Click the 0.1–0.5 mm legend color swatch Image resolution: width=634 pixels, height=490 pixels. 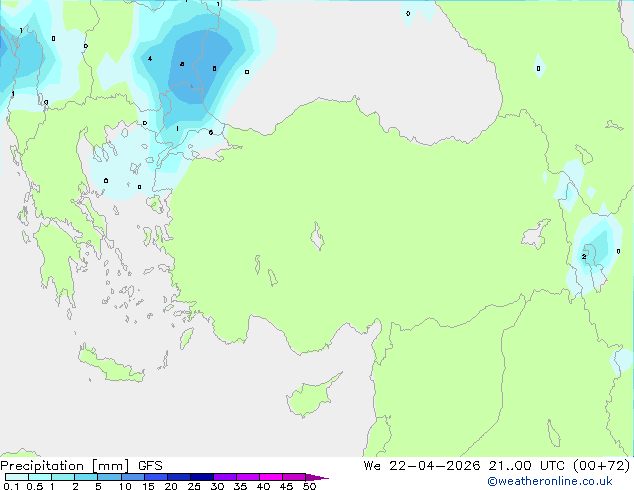pos(17,477)
